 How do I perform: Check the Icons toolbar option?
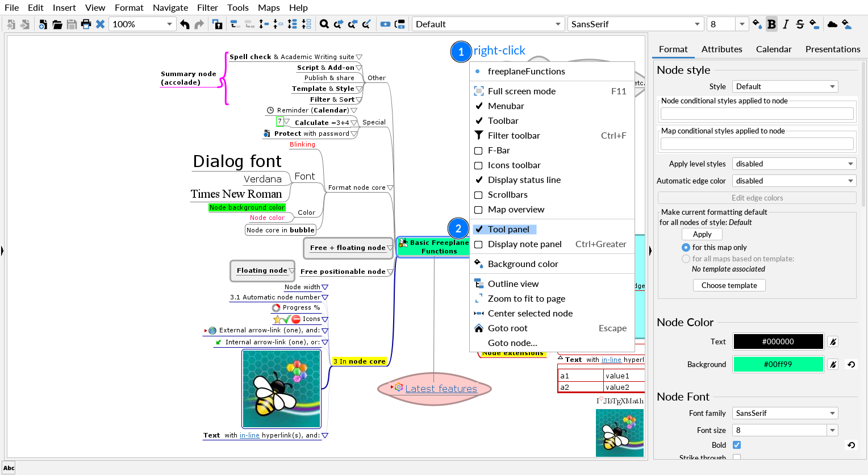478,165
